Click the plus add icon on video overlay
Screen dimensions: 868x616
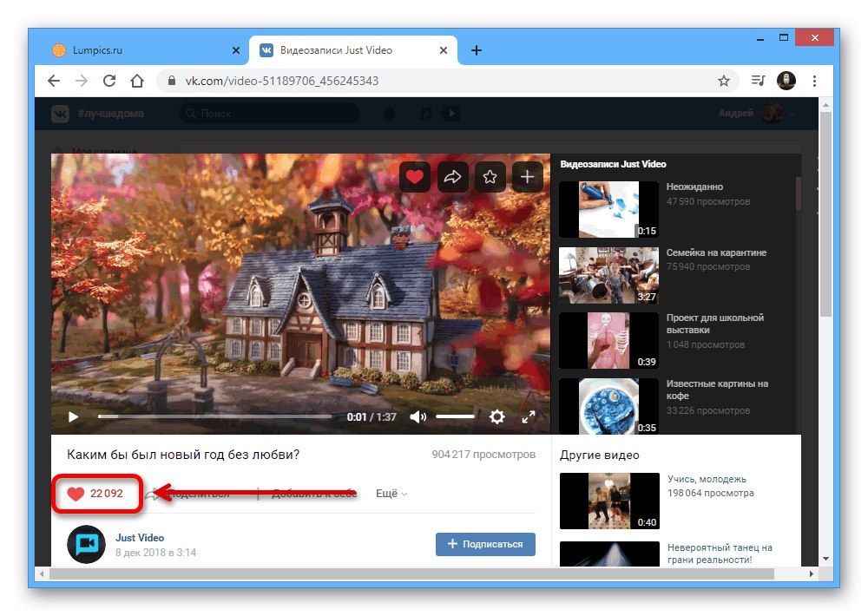coord(527,177)
